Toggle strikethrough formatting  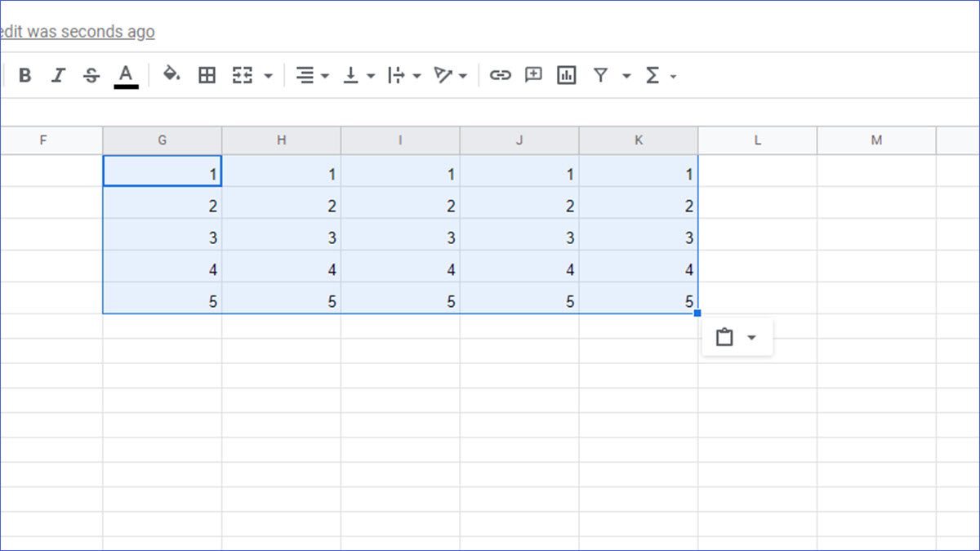pos(91,76)
